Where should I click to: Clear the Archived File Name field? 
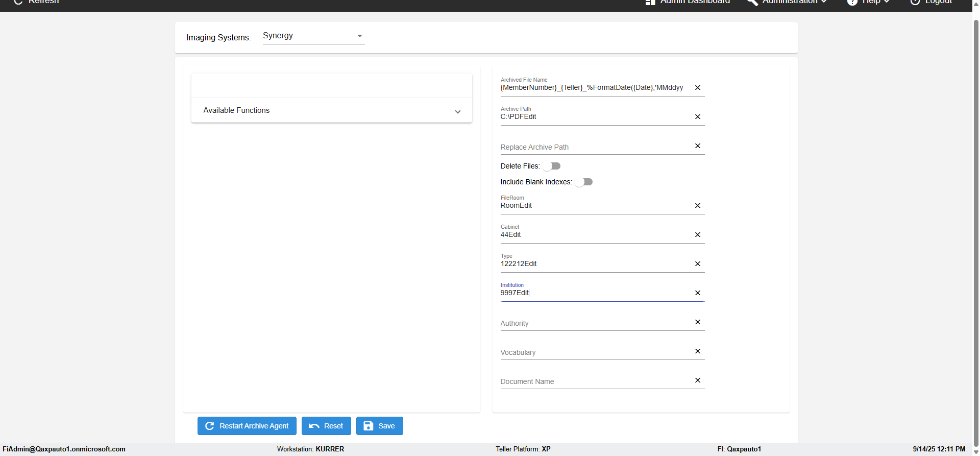pos(697,88)
